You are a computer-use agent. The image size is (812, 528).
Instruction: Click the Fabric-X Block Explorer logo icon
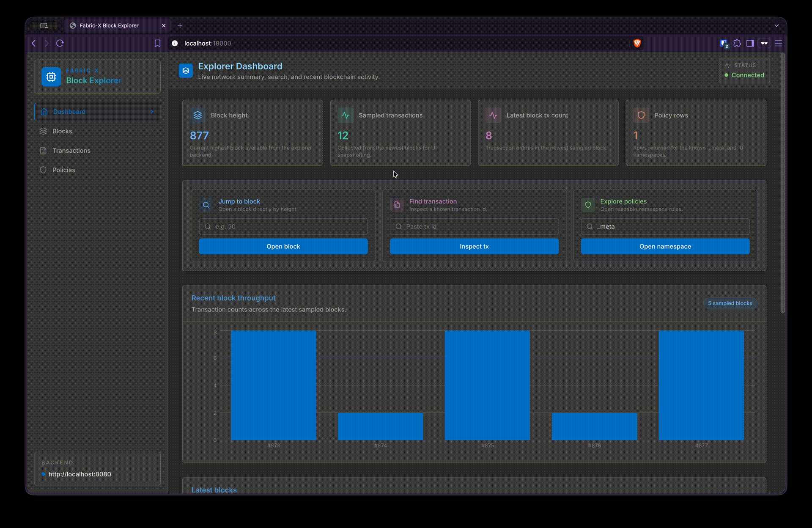pos(51,77)
